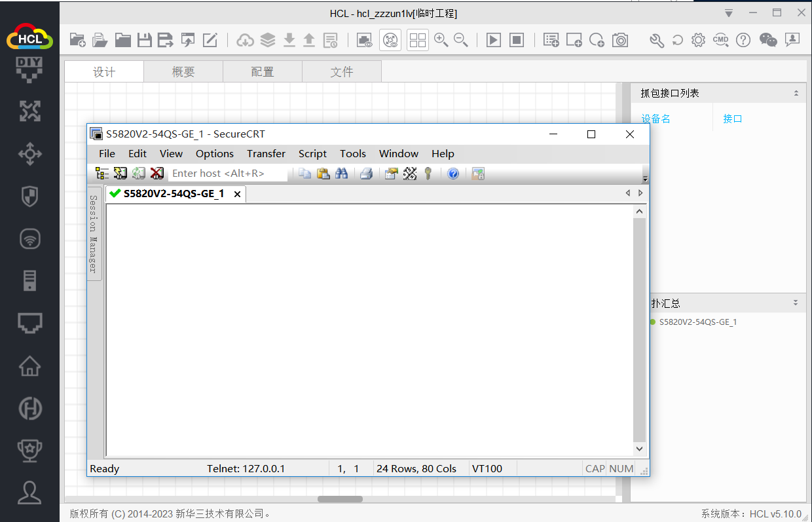This screenshot has width=812, height=522.
Task: Select the firewall shield sidebar icon
Action: coord(29,196)
